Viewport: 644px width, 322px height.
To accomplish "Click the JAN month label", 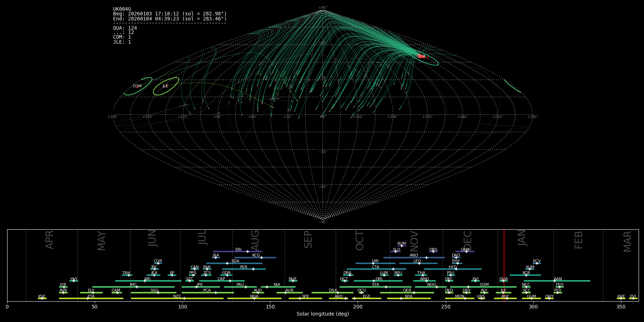I will click(x=522, y=238).
